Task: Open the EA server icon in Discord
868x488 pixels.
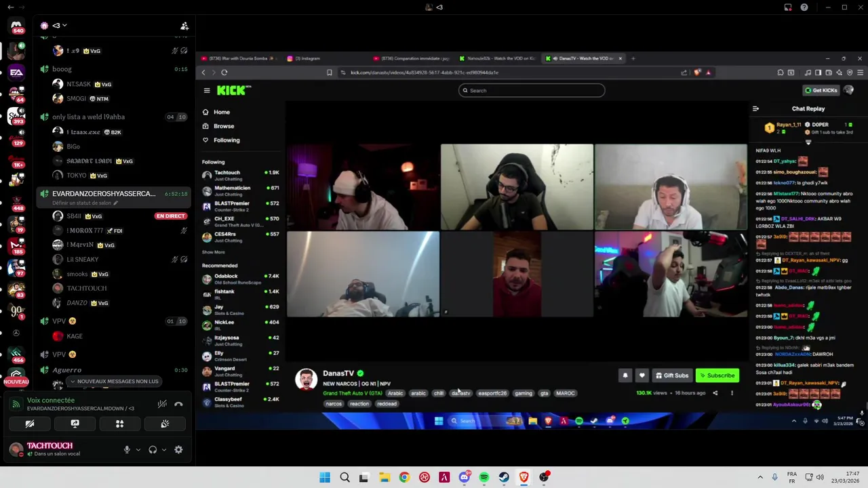Action: point(16,73)
